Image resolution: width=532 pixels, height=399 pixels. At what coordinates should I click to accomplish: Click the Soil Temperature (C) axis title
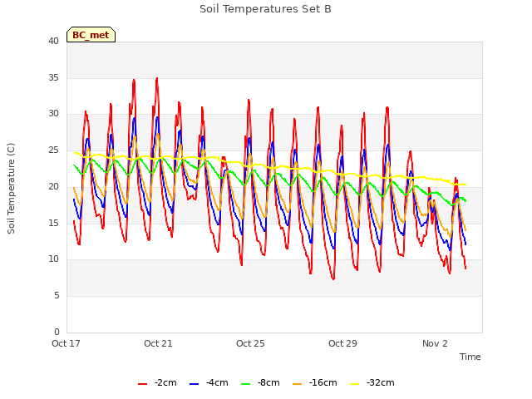pos(11,189)
